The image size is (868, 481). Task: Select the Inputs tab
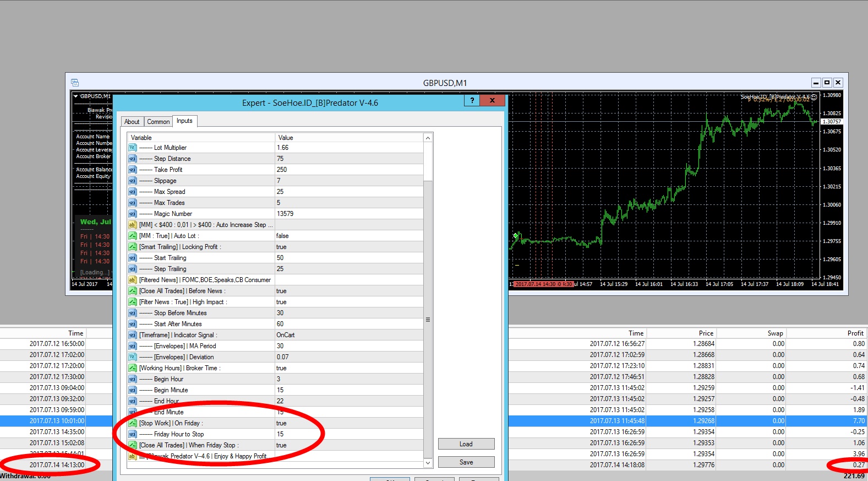click(184, 121)
